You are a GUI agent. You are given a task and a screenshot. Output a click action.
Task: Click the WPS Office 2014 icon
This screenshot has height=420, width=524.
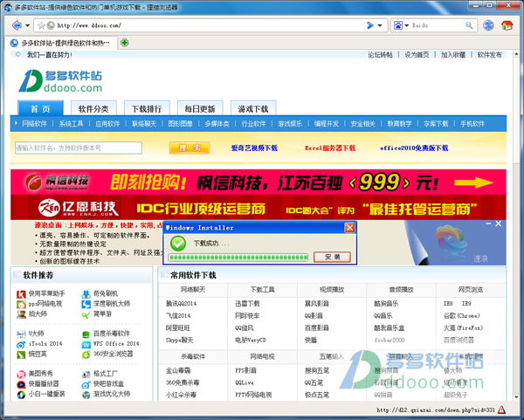pyautogui.click(x=86, y=345)
